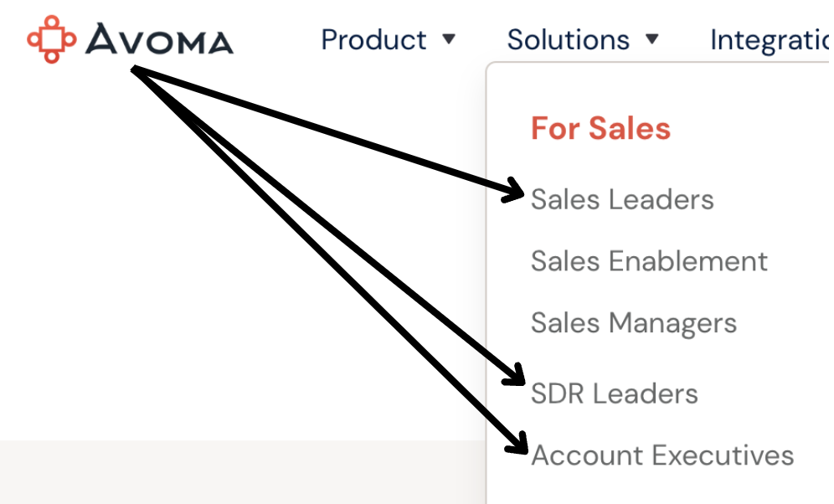Go to the Integrations nav item
The width and height of the screenshot is (834, 504).
tap(770, 39)
